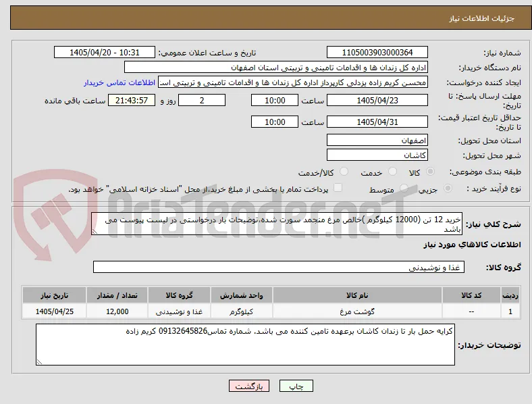Click the ردیف column header

(x=510, y=295)
